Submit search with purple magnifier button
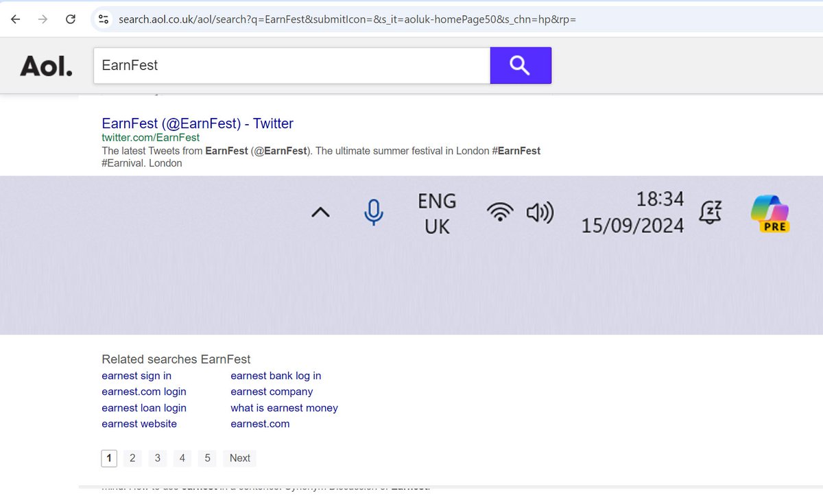The height and width of the screenshot is (504, 823). (x=521, y=65)
